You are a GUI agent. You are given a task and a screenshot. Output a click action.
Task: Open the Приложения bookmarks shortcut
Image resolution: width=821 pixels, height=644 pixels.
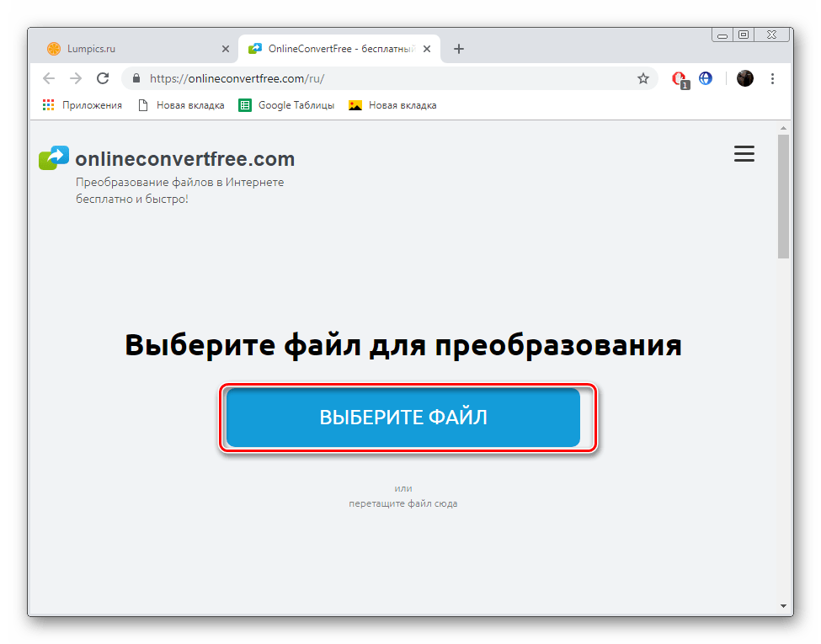83,105
